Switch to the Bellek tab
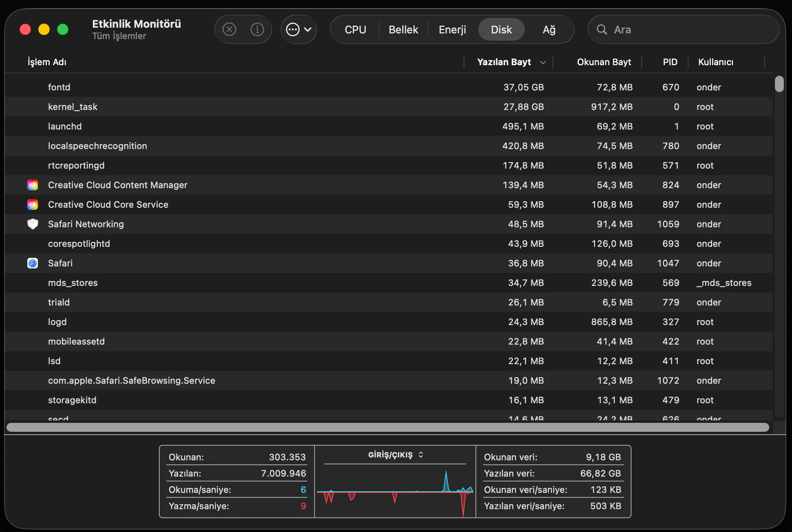This screenshot has width=792, height=532. [x=403, y=29]
